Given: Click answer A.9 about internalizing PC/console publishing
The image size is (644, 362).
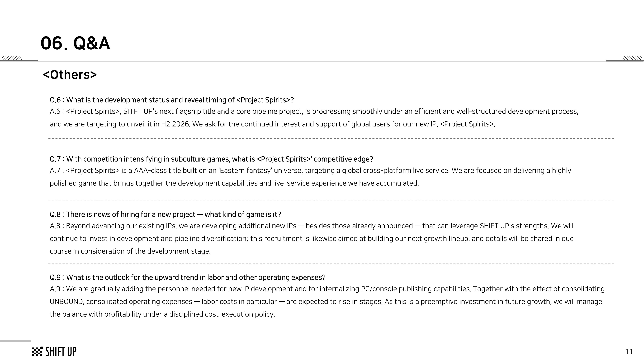Looking at the screenshot, I should click(327, 289).
